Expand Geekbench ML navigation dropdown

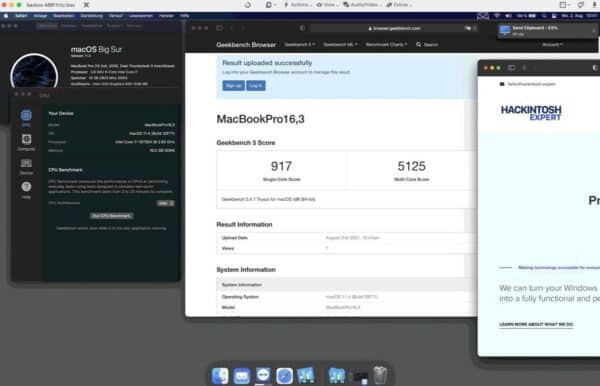341,44
